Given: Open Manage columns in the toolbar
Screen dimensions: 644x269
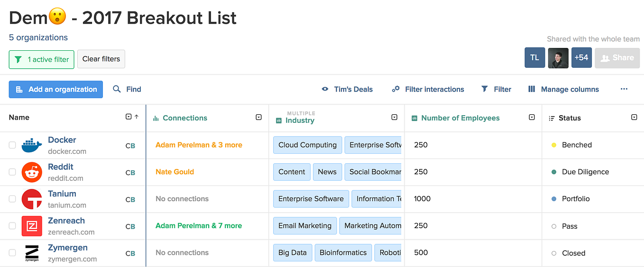Looking at the screenshot, I should [563, 89].
